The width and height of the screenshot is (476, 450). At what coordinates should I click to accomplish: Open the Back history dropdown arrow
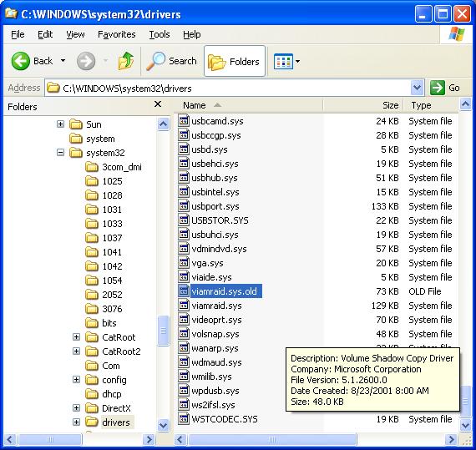[63, 61]
